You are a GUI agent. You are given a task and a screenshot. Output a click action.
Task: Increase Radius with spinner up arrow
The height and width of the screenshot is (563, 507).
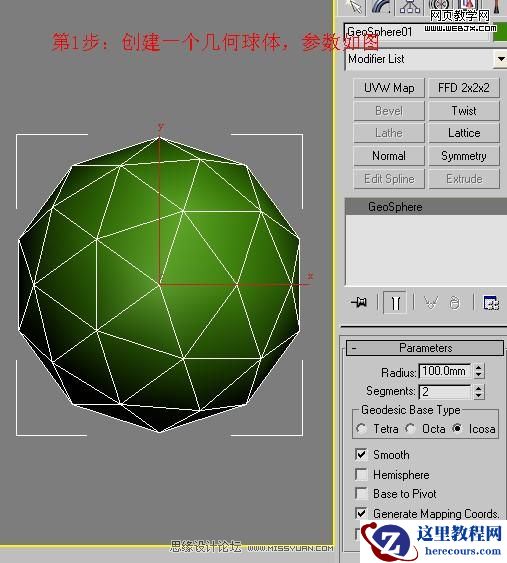[478, 367]
